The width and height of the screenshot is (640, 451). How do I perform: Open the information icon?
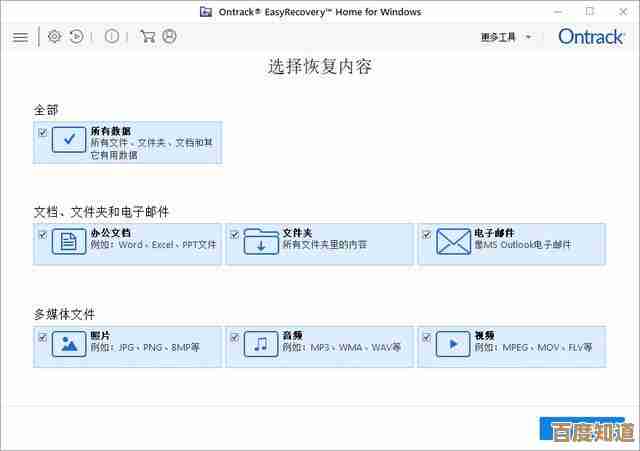pyautogui.click(x=111, y=37)
